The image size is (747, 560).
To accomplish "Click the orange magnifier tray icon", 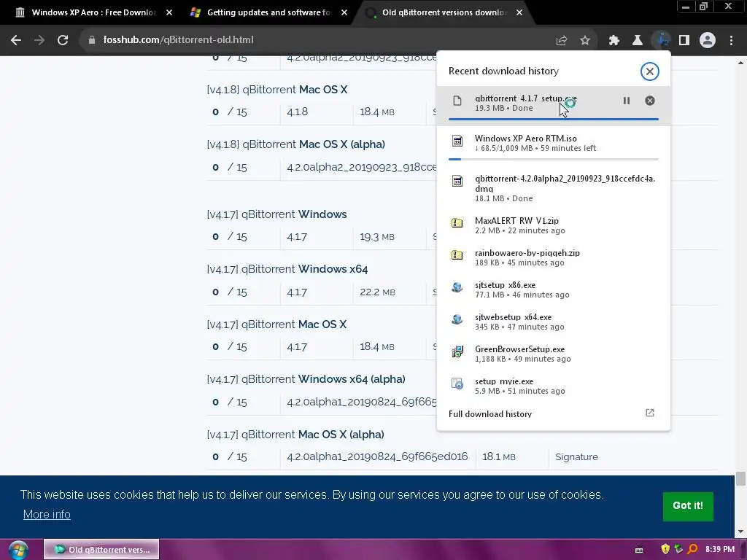I will (693, 550).
